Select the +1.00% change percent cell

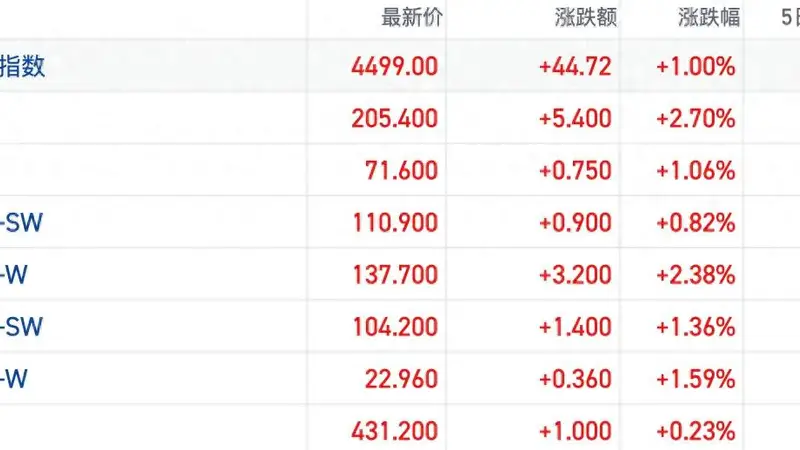(695, 67)
